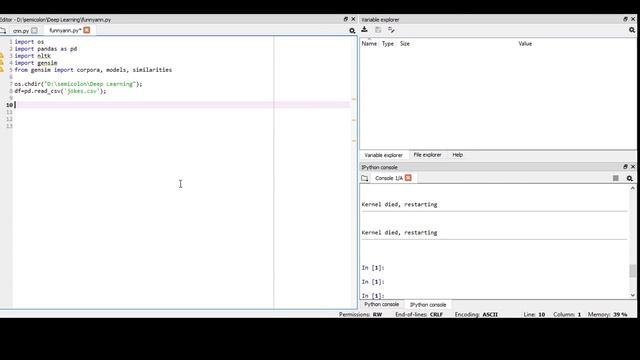Switch to the cnn.py tab
Image resolution: width=640 pixels, height=360 pixels.
21,31
